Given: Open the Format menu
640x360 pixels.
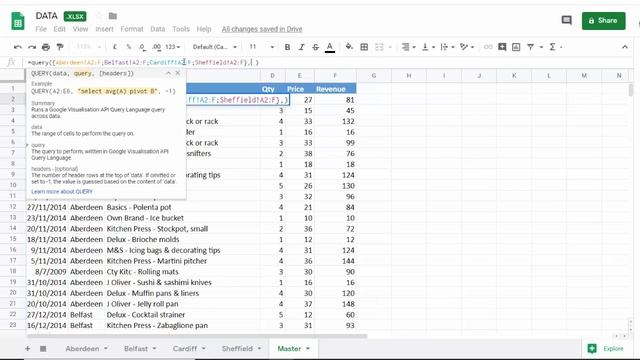Looking at the screenshot, I should click(x=132, y=29).
